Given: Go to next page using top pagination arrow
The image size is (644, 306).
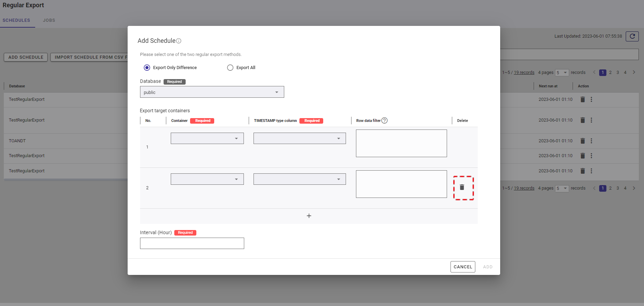Looking at the screenshot, I should point(634,73).
